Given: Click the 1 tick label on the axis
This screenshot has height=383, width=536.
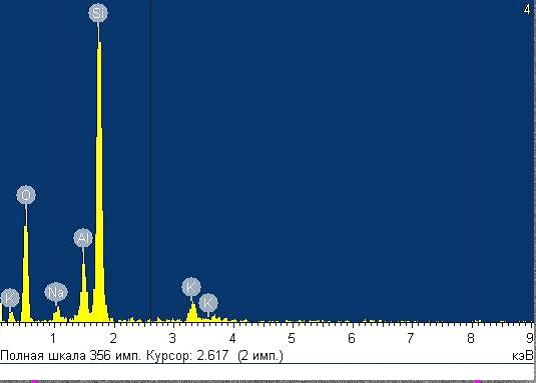Looking at the screenshot, I should [x=53, y=338].
